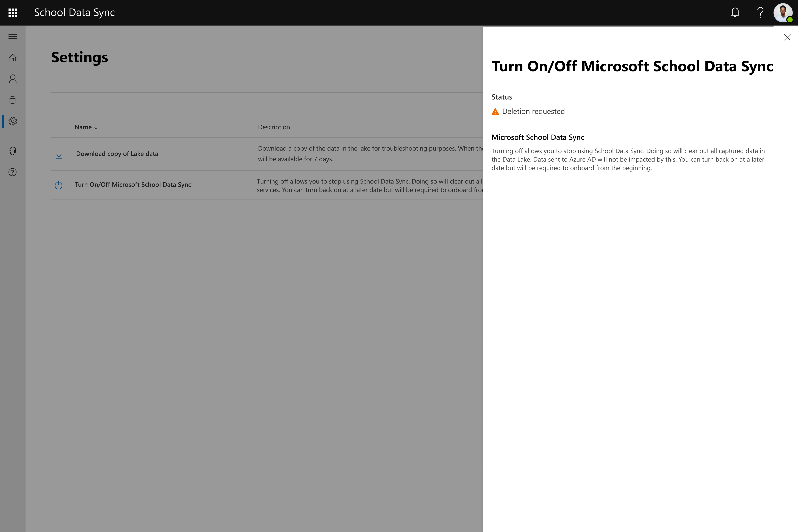Image resolution: width=798 pixels, height=532 pixels.
Task: Open Turn On/Off Microsoft School Data Sync row
Action: pos(133,185)
